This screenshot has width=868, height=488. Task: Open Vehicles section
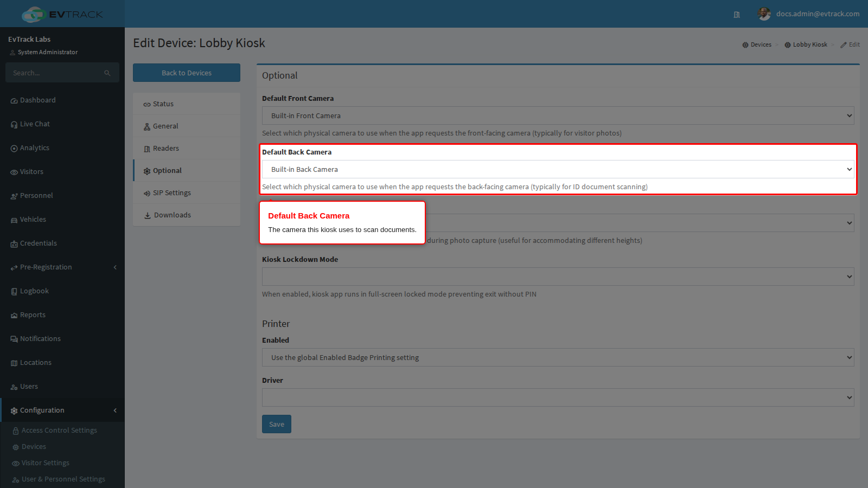[x=62, y=220]
